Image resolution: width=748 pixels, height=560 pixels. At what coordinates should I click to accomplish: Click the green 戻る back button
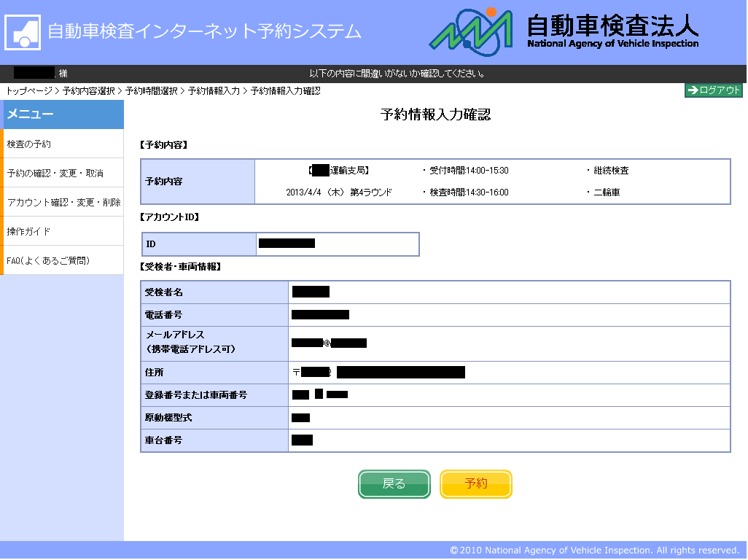[x=394, y=483]
